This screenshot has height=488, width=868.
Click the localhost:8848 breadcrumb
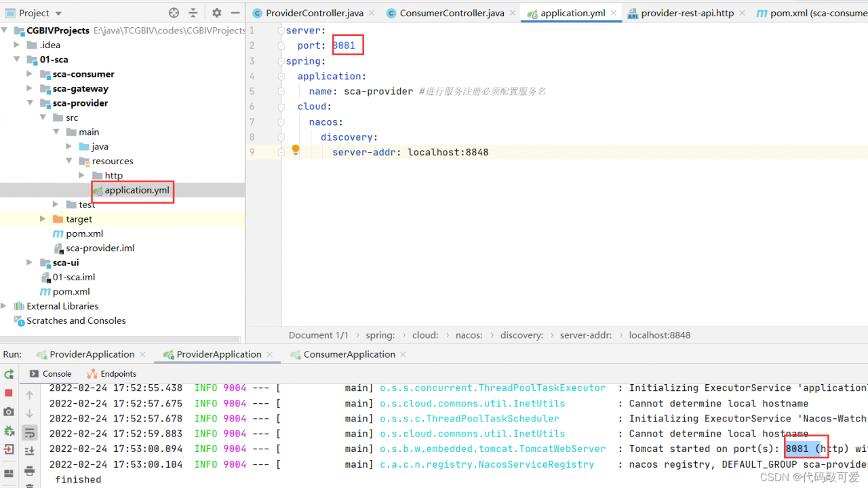coord(660,335)
